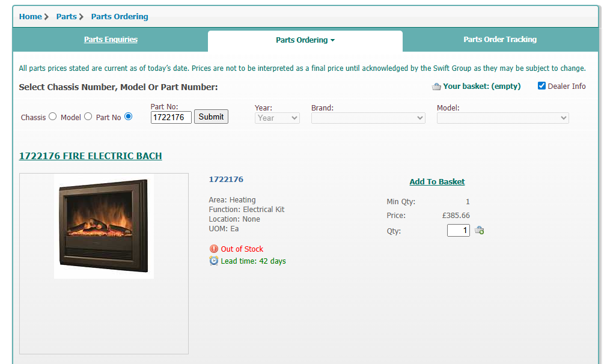Click the red Out of Stock warning icon

pos(214,249)
